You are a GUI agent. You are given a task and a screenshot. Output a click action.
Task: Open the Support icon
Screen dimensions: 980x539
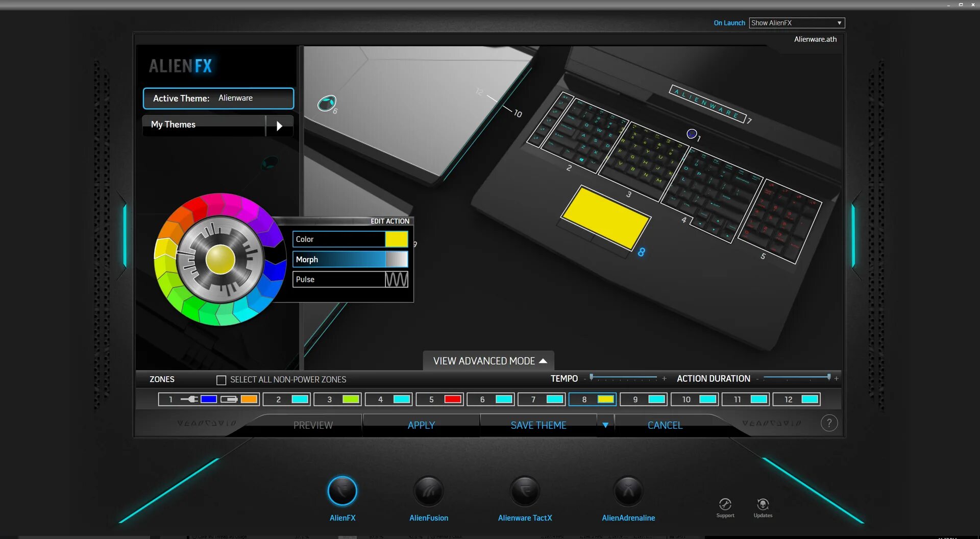coord(725,504)
